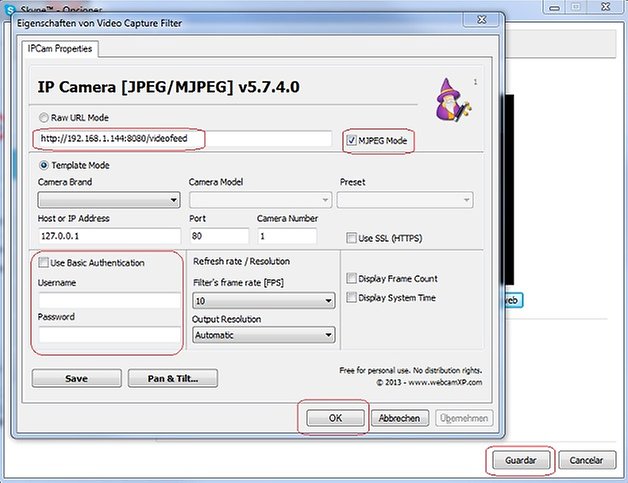Confirm with the OK button
Screen dimensions: 628x483
pyautogui.click(x=335, y=418)
